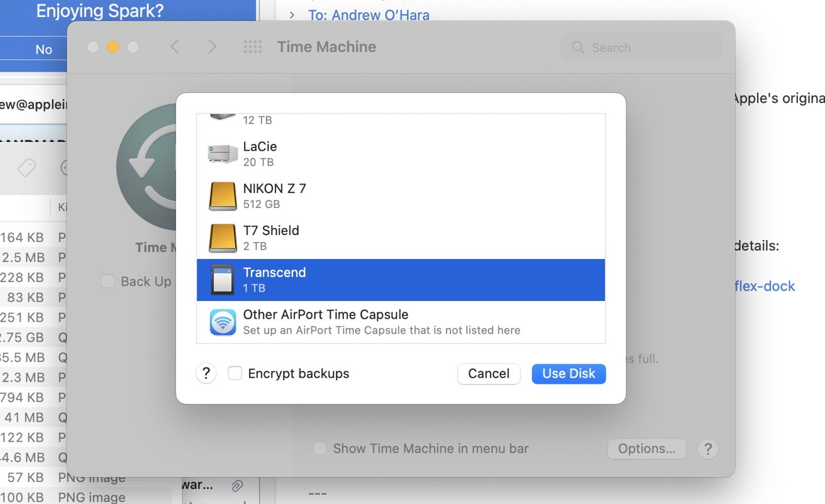Screen dimensions: 825x504
Task: Toggle Back Up Automatically checkbox
Action: [108, 281]
